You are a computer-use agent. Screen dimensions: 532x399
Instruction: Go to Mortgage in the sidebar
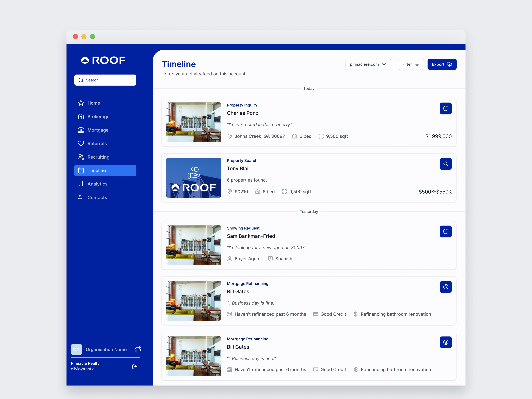(x=98, y=130)
